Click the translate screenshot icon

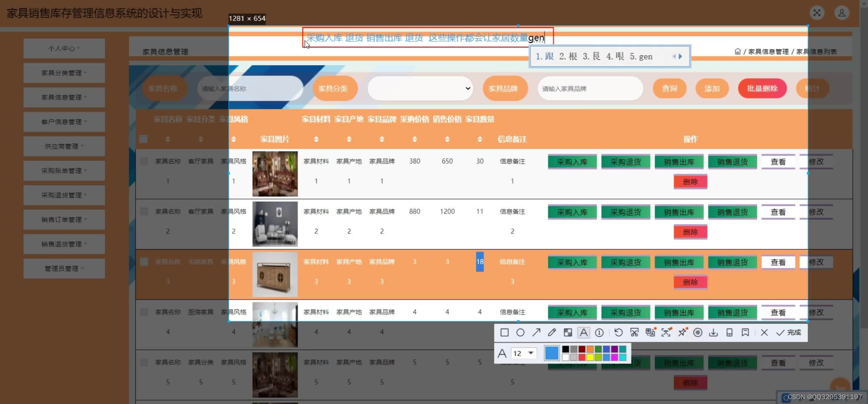click(x=650, y=332)
